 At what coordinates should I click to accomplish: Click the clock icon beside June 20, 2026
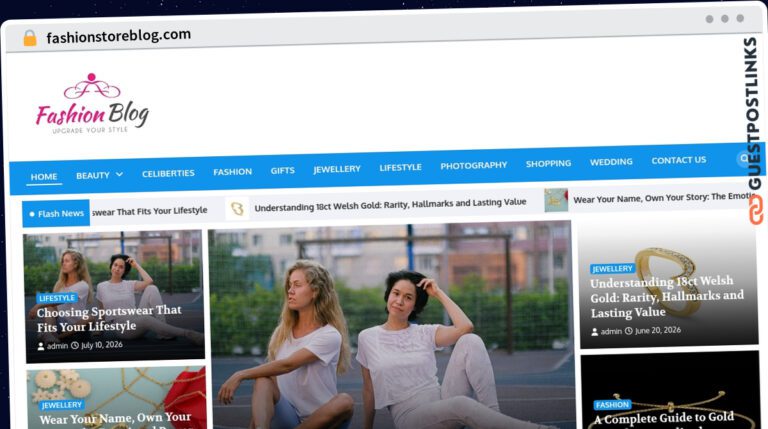point(629,331)
